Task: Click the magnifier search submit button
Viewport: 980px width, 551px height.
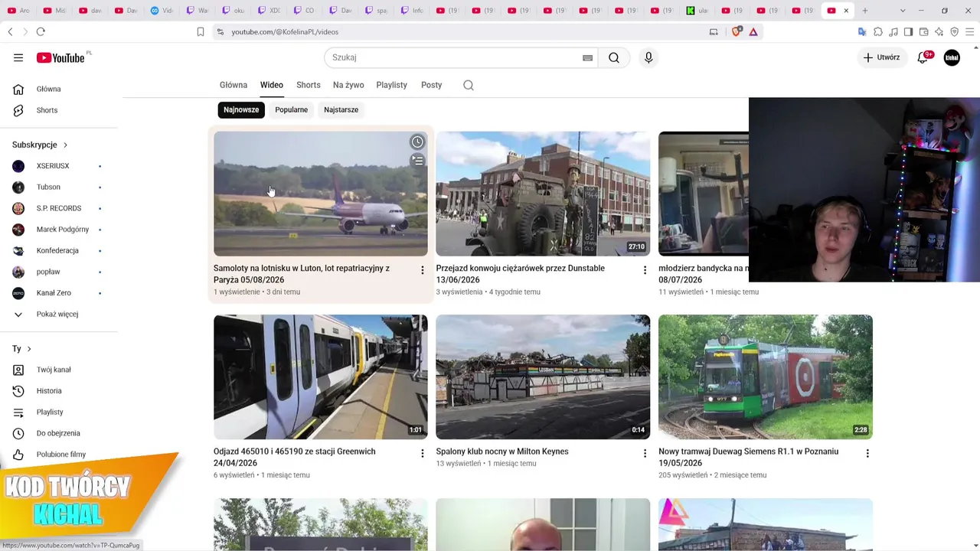Action: [614, 57]
